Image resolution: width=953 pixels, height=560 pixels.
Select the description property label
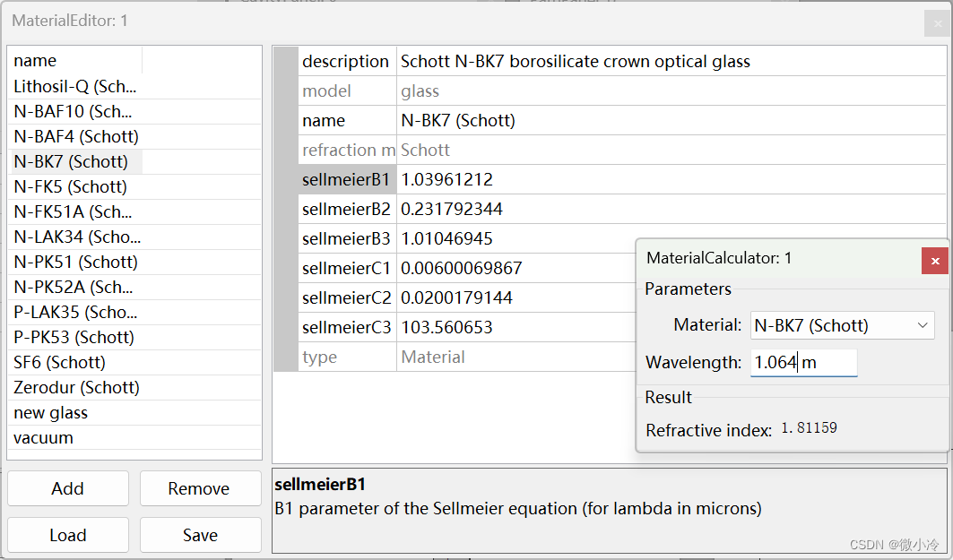[x=345, y=61]
